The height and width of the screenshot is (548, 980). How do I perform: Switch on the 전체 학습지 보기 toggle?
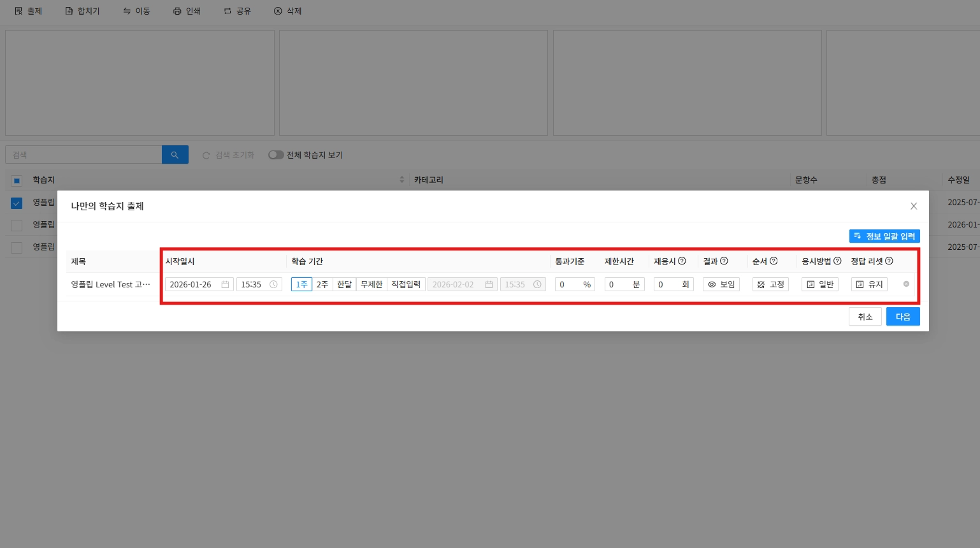pyautogui.click(x=276, y=155)
